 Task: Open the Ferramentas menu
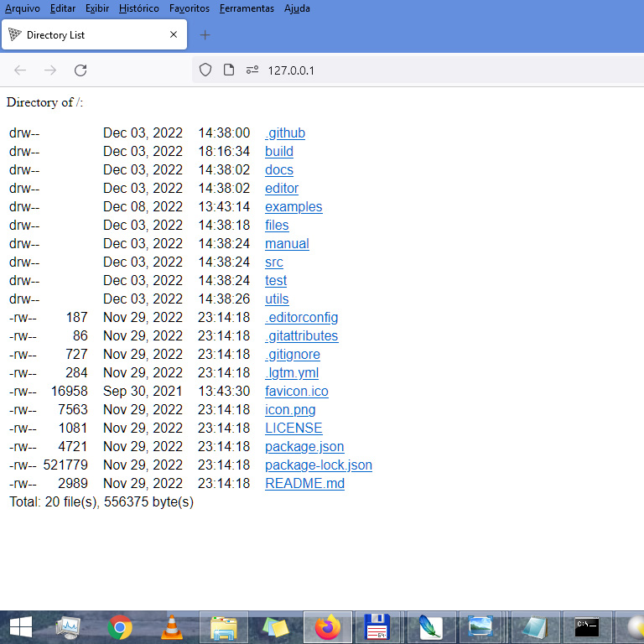pos(247,8)
